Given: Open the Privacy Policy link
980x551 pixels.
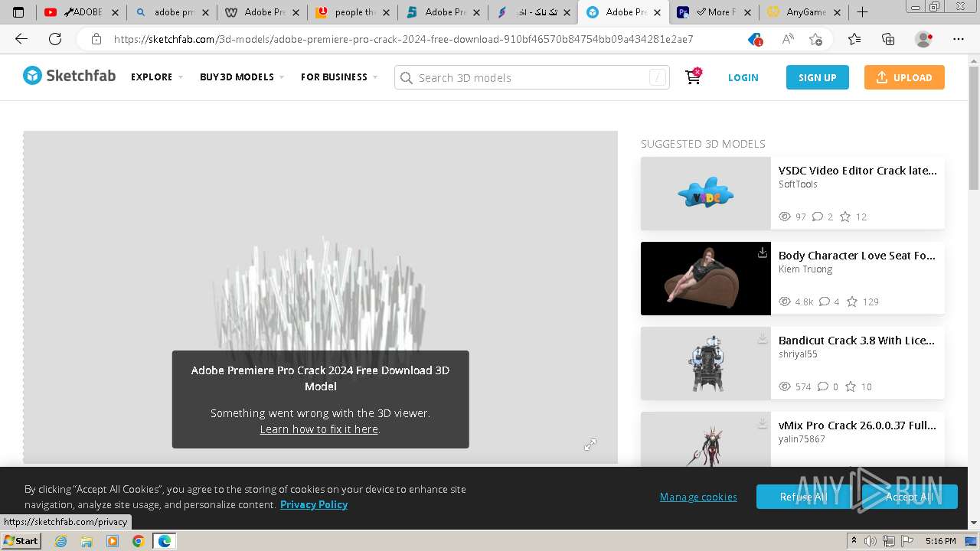Looking at the screenshot, I should pyautogui.click(x=314, y=504).
